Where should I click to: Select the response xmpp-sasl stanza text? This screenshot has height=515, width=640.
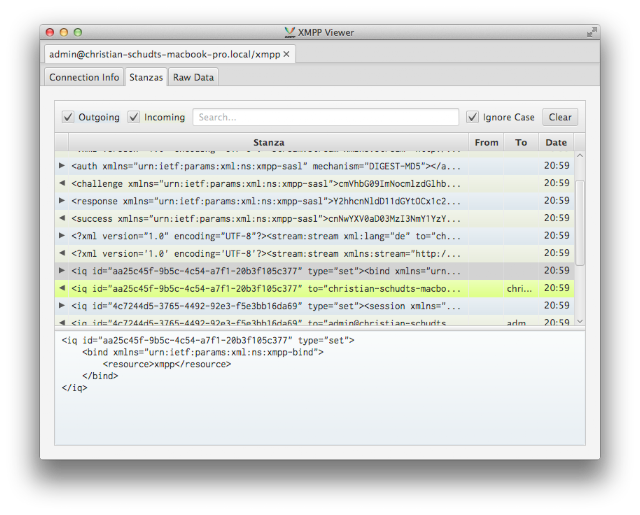tap(266, 201)
